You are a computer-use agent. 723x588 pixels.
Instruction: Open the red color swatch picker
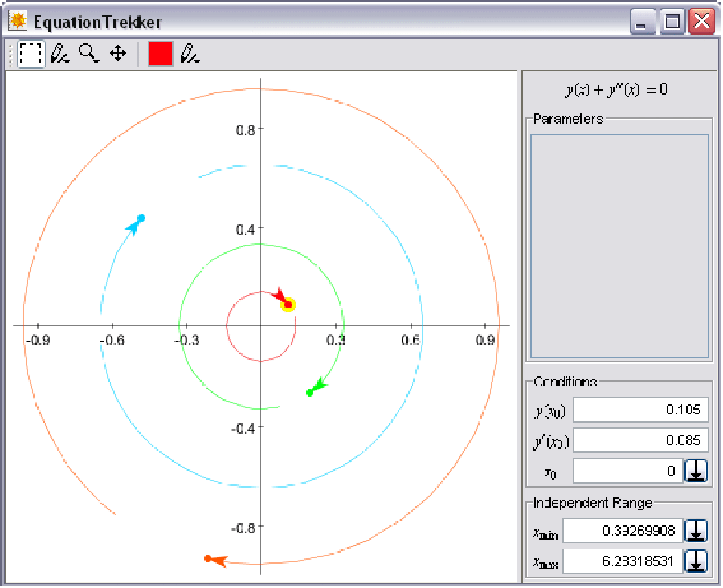[161, 54]
